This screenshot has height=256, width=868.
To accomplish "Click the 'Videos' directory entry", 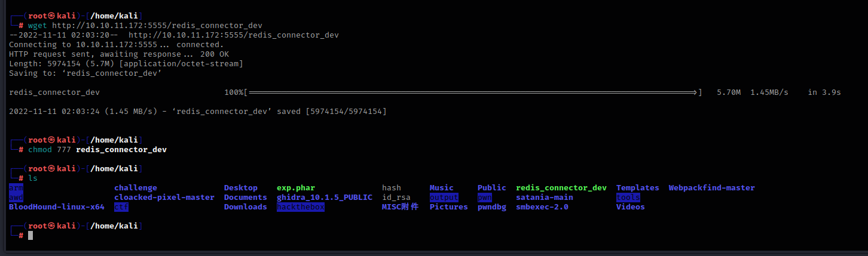I will [631, 207].
